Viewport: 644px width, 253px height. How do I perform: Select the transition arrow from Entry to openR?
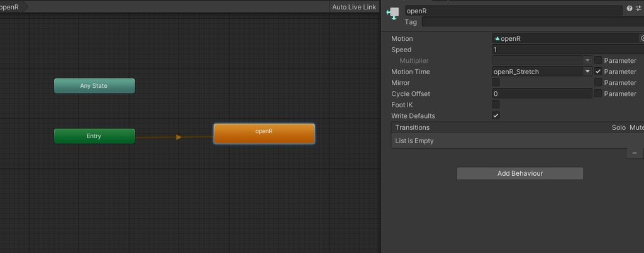[179, 137]
